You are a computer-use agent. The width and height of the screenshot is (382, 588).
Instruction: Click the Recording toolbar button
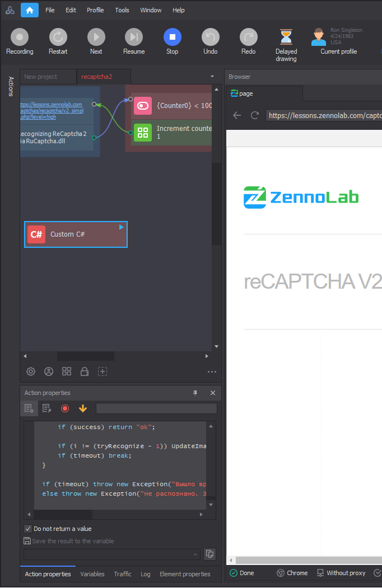click(20, 41)
